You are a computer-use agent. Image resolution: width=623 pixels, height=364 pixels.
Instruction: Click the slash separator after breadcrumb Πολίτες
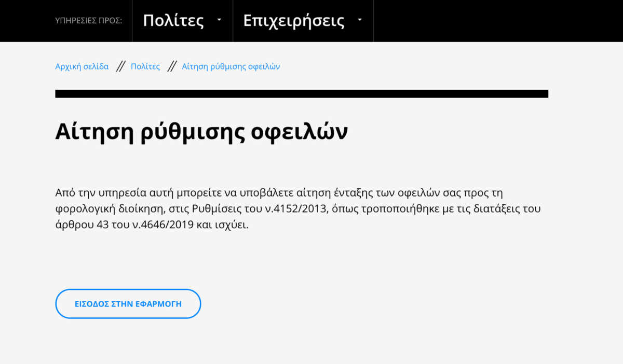172,66
